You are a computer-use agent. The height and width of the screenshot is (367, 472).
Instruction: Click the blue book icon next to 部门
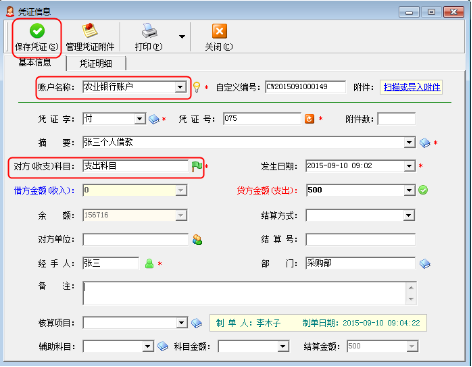(425, 264)
